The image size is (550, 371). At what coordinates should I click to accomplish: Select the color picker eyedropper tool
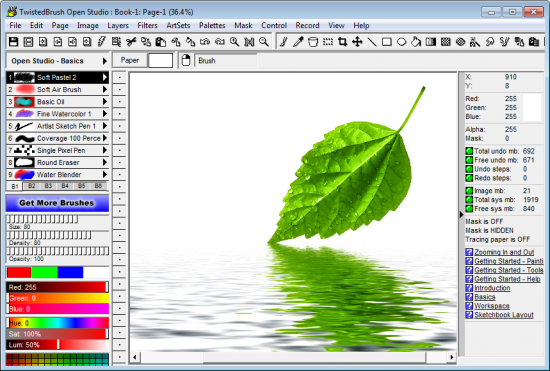click(x=298, y=42)
